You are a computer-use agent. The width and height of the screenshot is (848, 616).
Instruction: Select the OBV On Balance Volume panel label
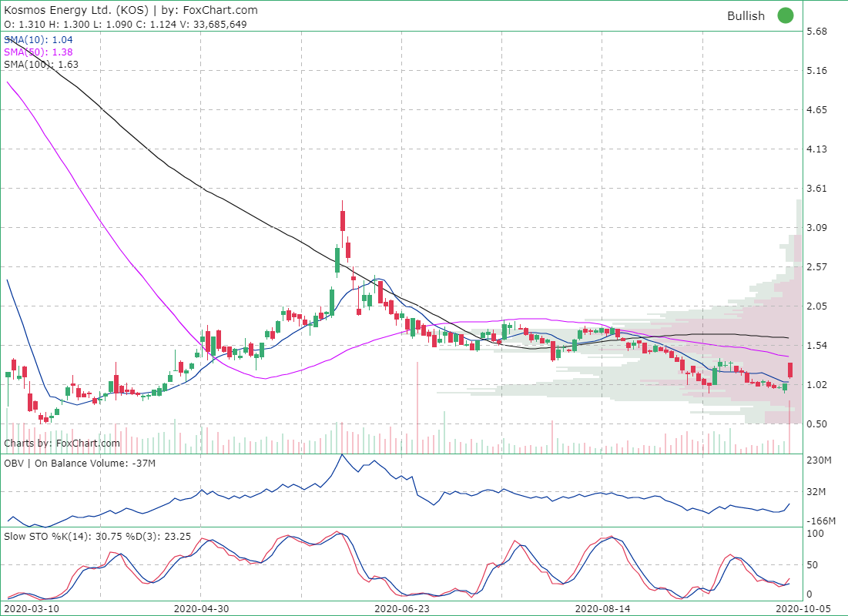pos(77,463)
